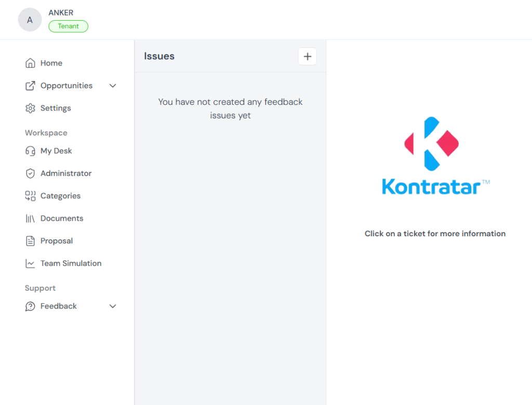Click the Home house icon

point(30,63)
